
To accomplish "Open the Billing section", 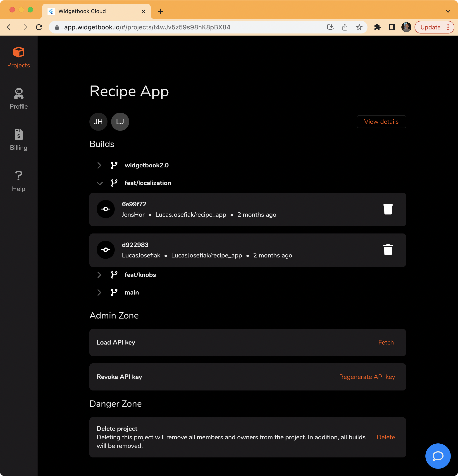I will pos(19,140).
